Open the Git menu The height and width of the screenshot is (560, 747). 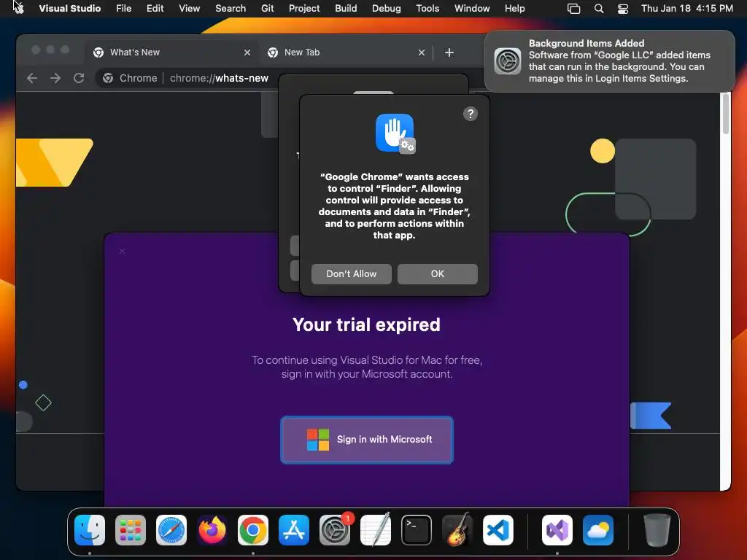click(x=267, y=9)
